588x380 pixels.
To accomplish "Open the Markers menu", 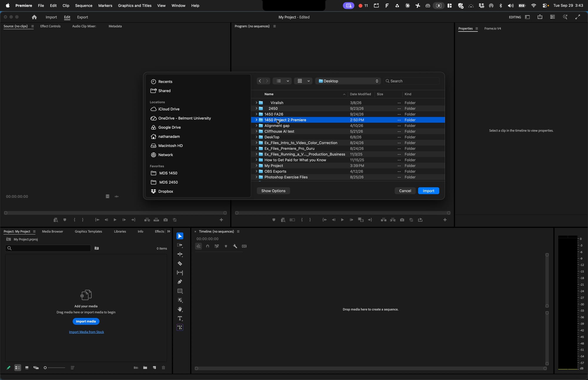I will [105, 6].
